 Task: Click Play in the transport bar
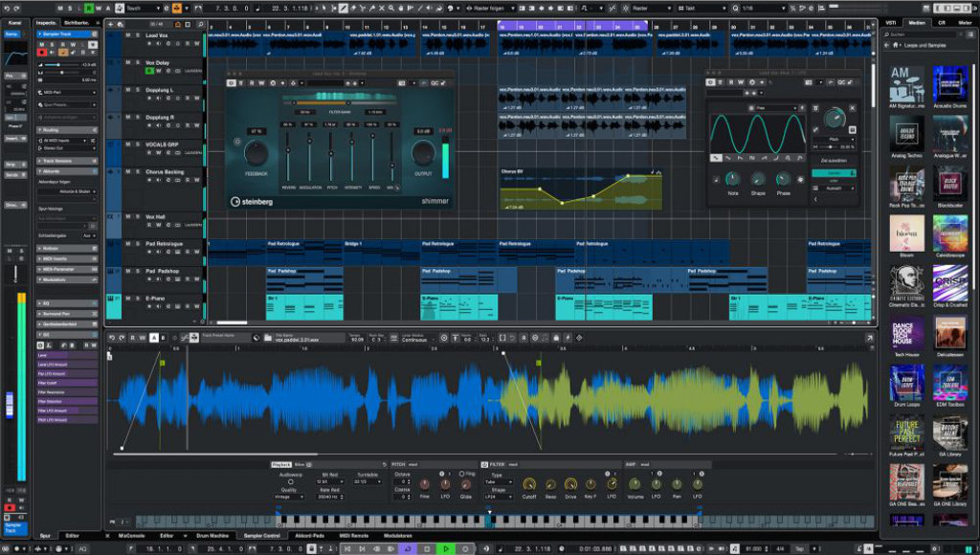(446, 548)
